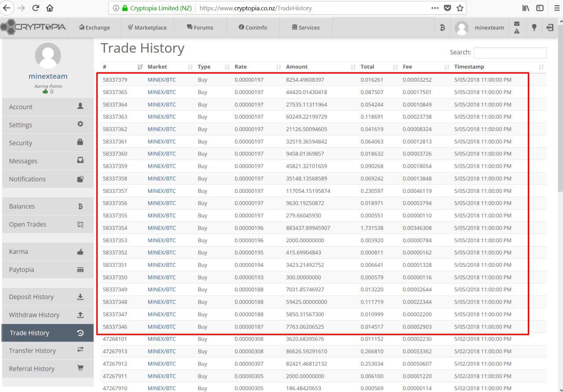The image size is (563, 392).
Task: Click MINEX/BTC link in row 58337379
Action: pyautogui.click(x=161, y=80)
